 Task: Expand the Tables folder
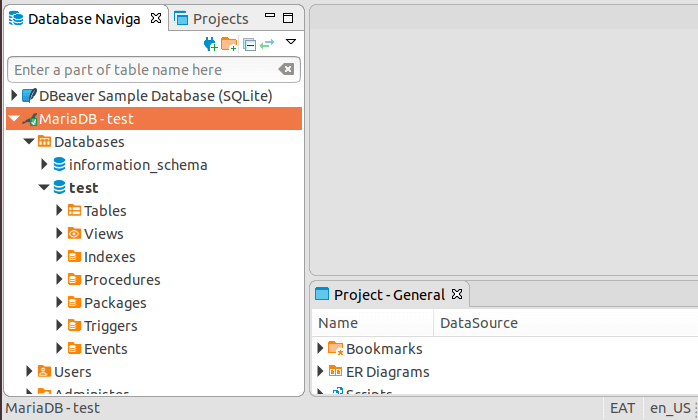coord(59,210)
